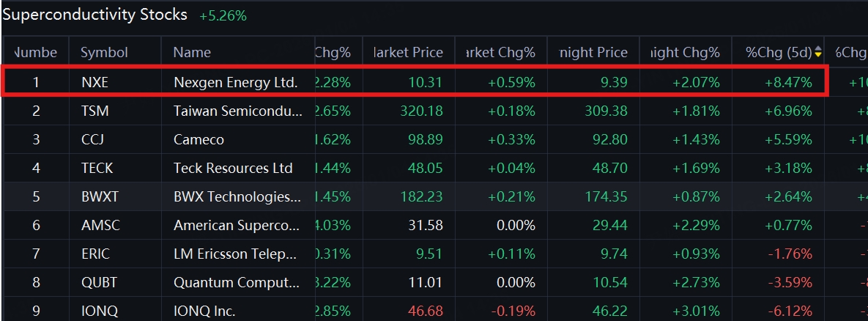Click Teck Resources Ltd name
The height and width of the screenshot is (321, 868).
click(x=233, y=168)
